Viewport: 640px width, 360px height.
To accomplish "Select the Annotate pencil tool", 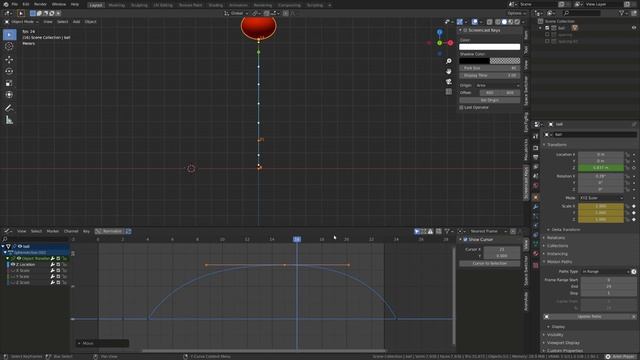I will [x=9, y=108].
